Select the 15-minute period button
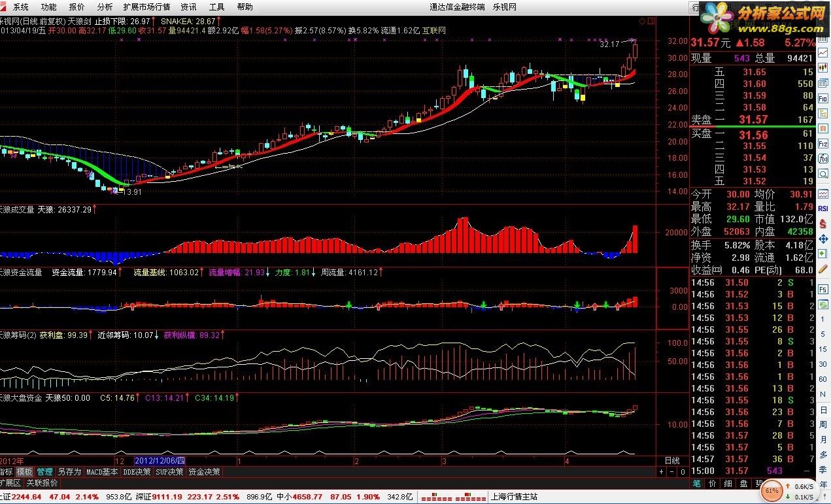Screen dimensions: 831x504 pyautogui.click(x=823, y=349)
